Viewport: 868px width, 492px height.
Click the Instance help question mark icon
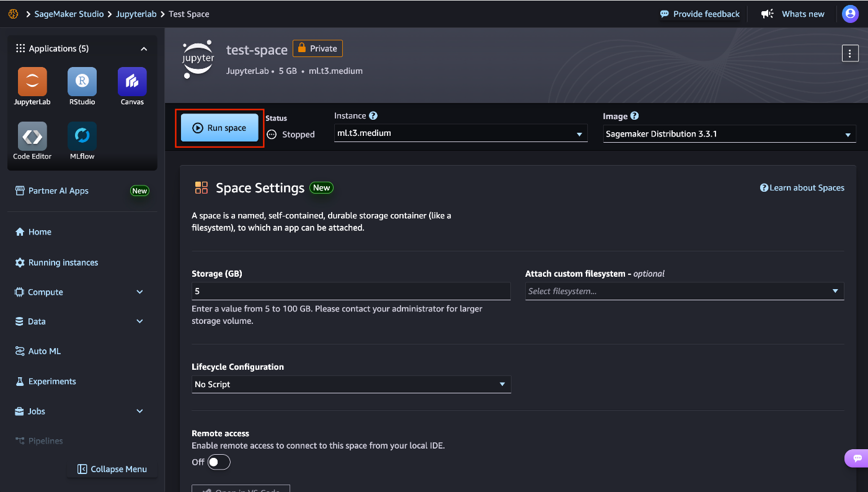pos(373,115)
